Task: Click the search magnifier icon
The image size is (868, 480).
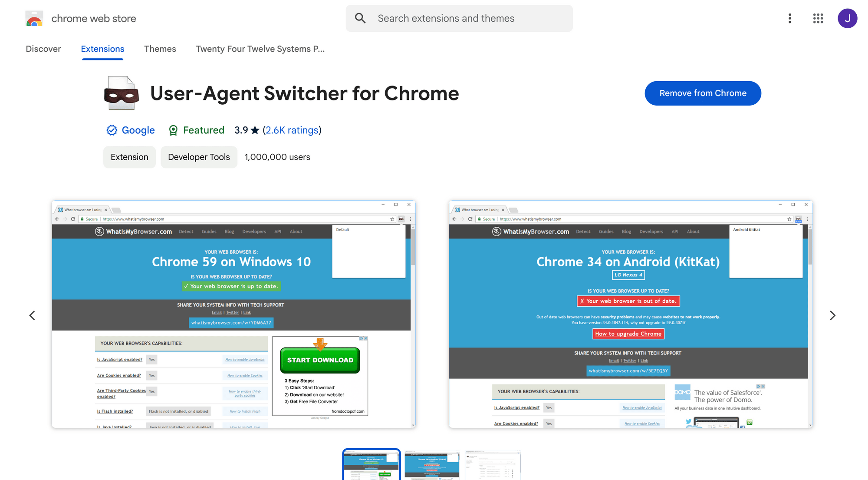Action: (360, 18)
